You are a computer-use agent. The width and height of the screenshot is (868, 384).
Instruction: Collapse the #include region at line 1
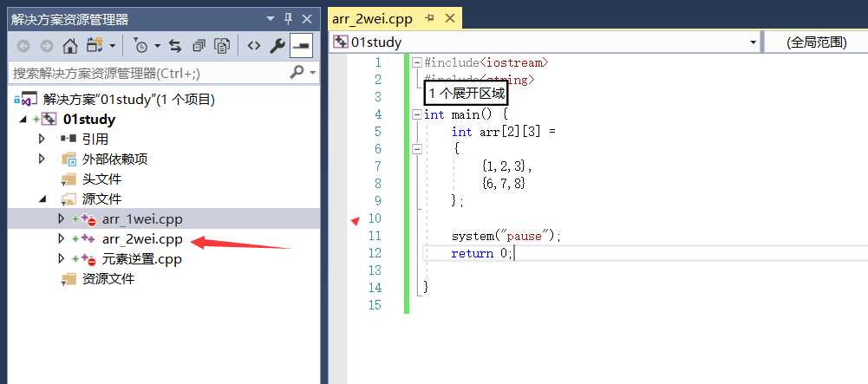click(x=417, y=62)
